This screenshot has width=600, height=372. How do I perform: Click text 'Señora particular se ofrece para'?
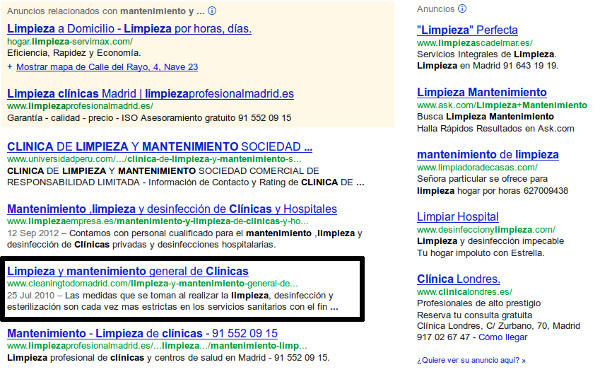pyautogui.click(x=482, y=179)
